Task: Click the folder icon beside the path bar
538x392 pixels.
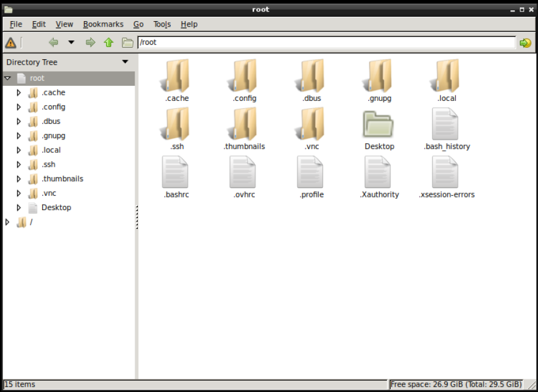Action: pos(127,42)
